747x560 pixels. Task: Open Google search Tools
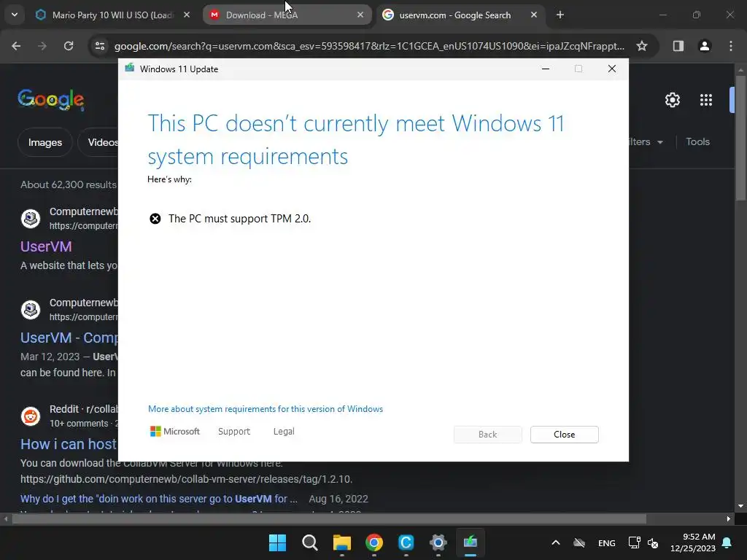(x=697, y=142)
